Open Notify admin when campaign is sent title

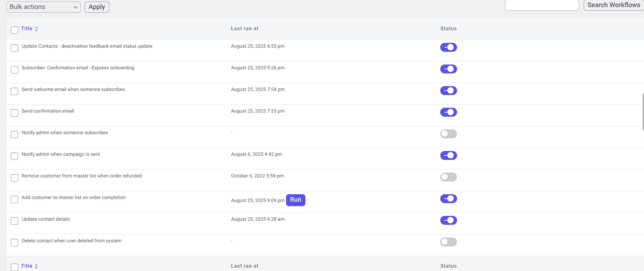pos(61,154)
